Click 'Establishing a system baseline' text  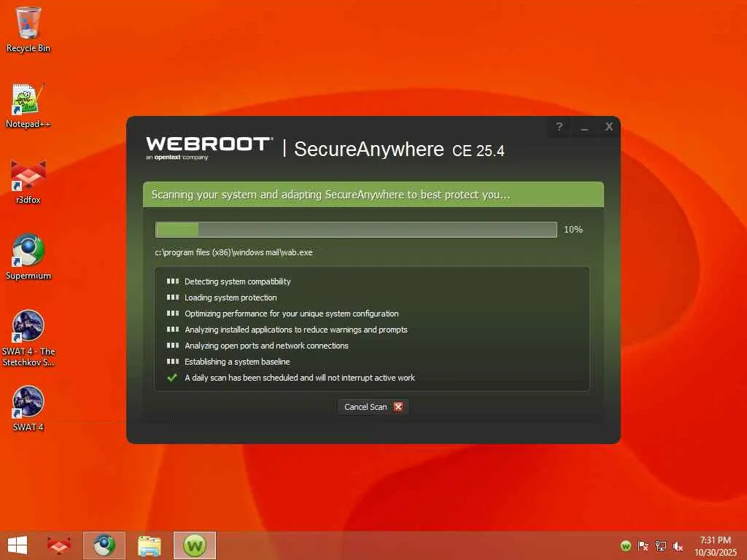click(237, 362)
